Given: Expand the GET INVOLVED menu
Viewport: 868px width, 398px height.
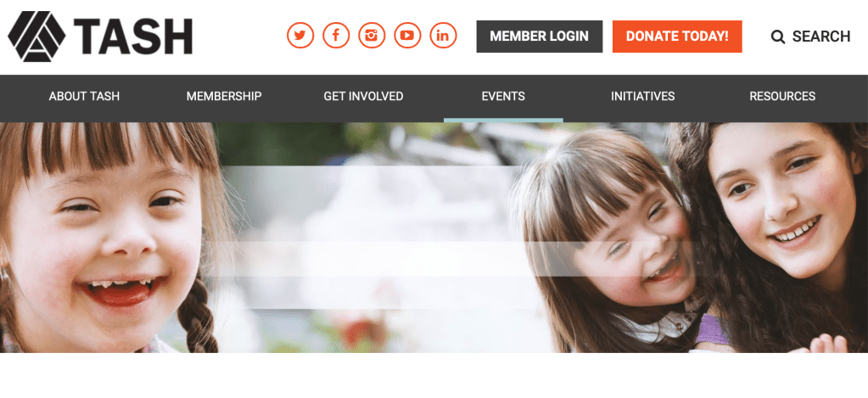Looking at the screenshot, I should (x=363, y=96).
